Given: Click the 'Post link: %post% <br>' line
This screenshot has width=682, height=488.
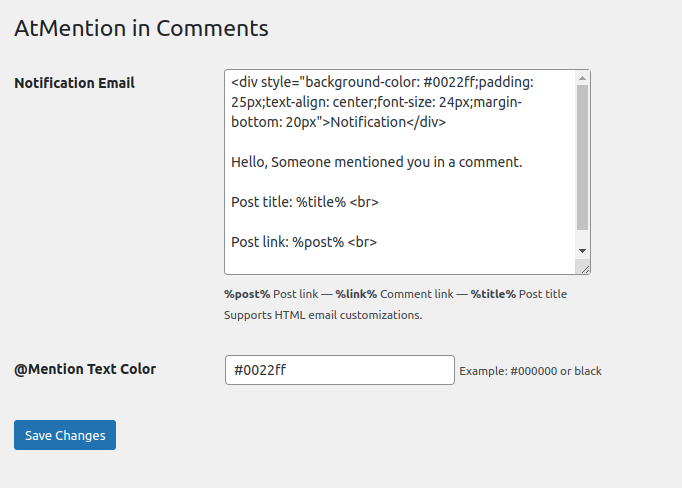Looking at the screenshot, I should coord(304,242).
